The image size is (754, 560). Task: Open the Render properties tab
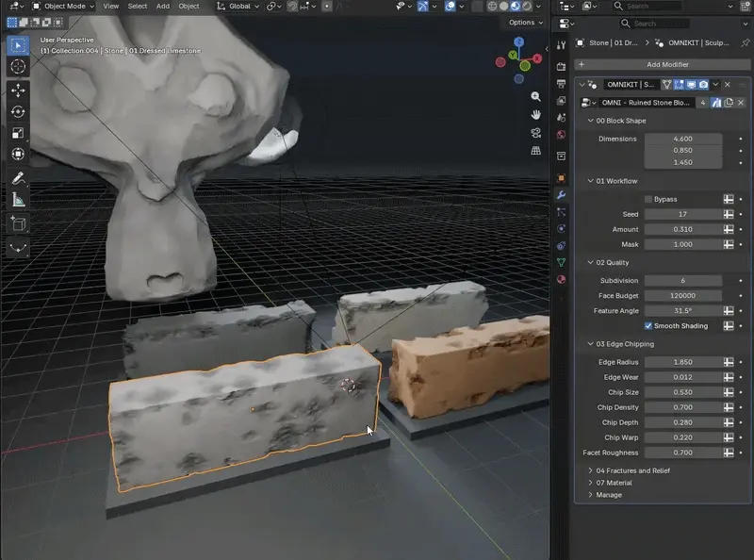pyautogui.click(x=561, y=67)
